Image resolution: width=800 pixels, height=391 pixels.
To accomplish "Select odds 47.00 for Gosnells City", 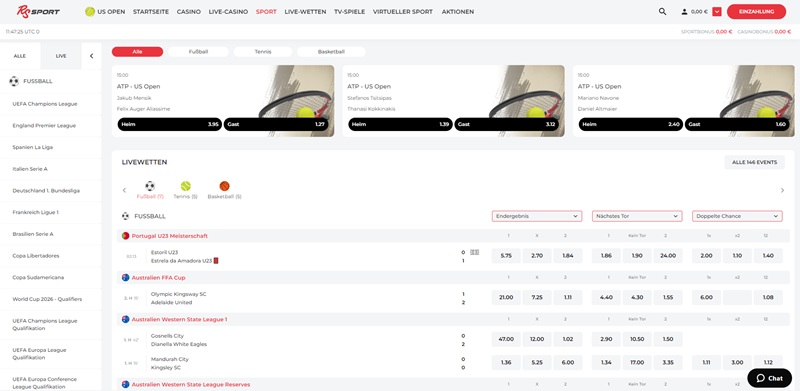I will tap(506, 339).
